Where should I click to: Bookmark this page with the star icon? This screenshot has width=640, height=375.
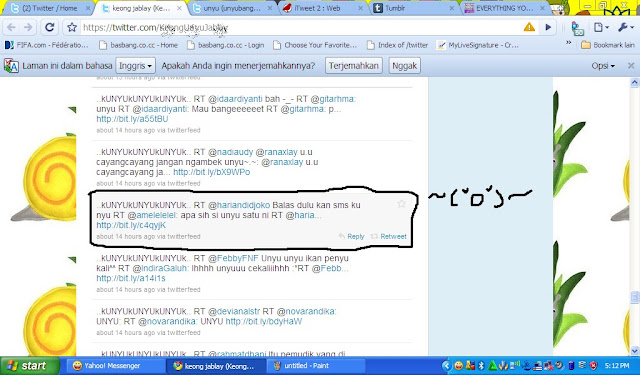point(72,27)
